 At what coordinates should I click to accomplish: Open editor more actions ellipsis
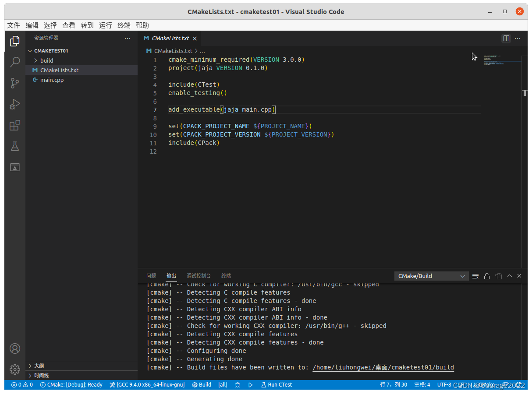518,39
